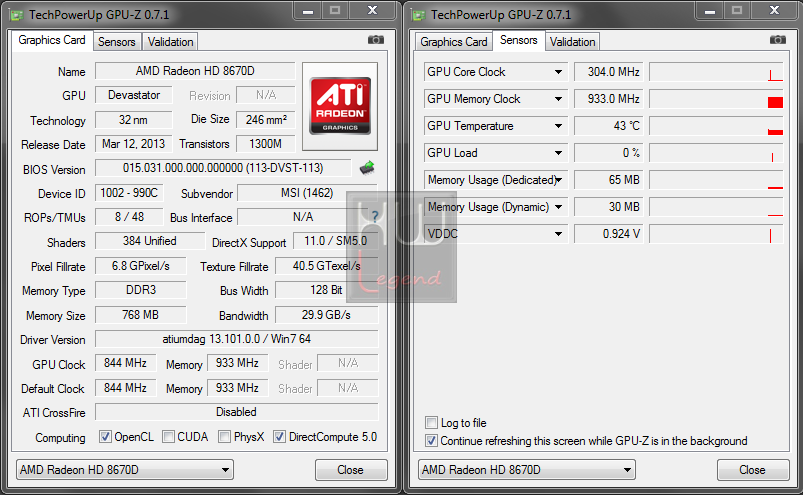Click the Device ID field 1002 - 990C
The width and height of the screenshot is (803, 495).
[129, 193]
